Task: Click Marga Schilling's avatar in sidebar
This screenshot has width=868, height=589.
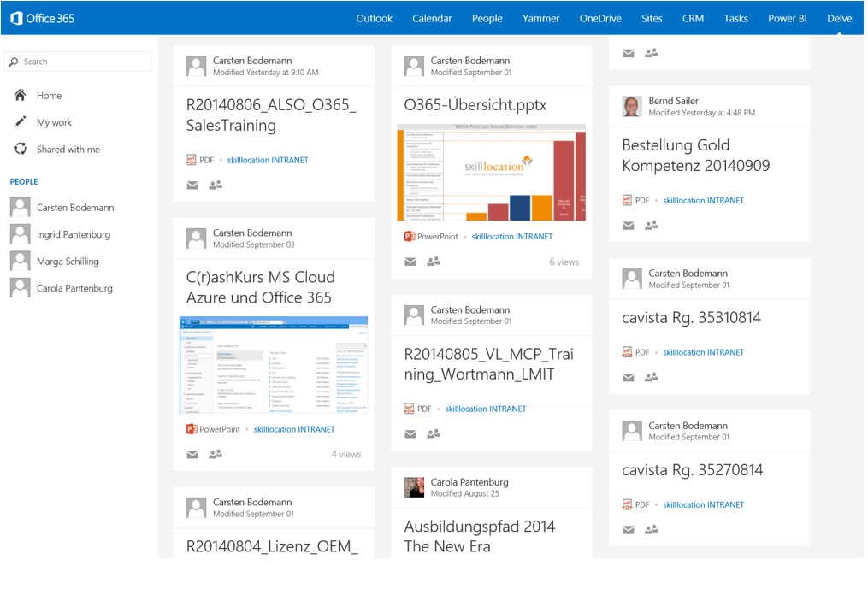Action: (20, 261)
